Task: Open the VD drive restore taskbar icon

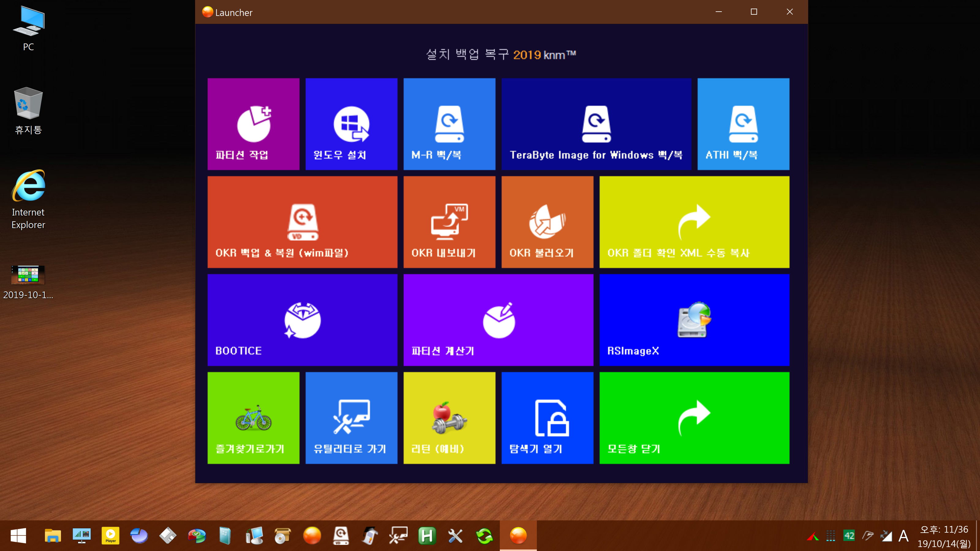Action: click(x=341, y=536)
